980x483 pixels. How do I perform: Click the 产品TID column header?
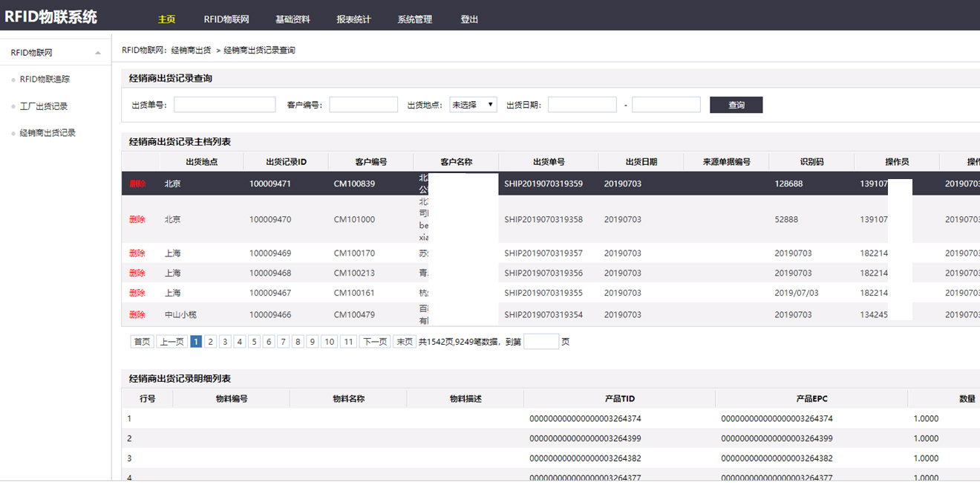[620, 399]
